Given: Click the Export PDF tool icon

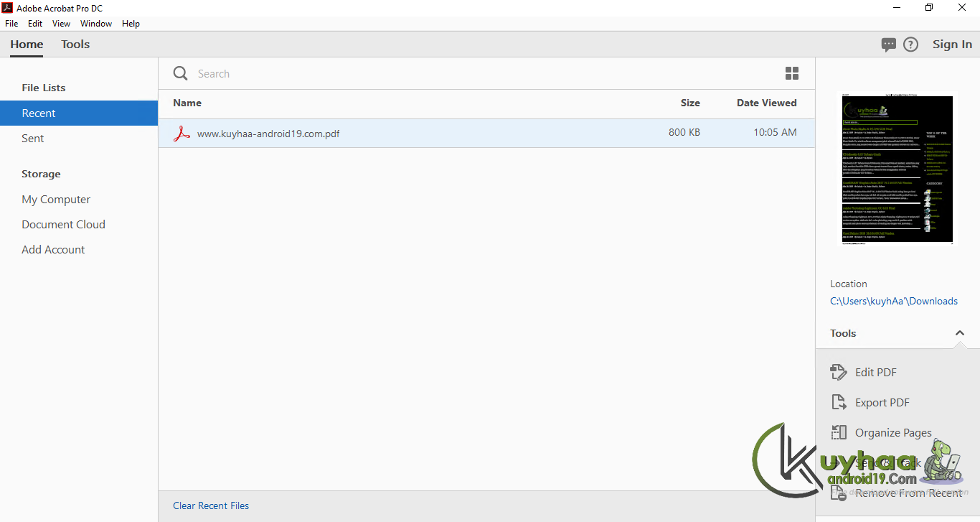Looking at the screenshot, I should (839, 402).
